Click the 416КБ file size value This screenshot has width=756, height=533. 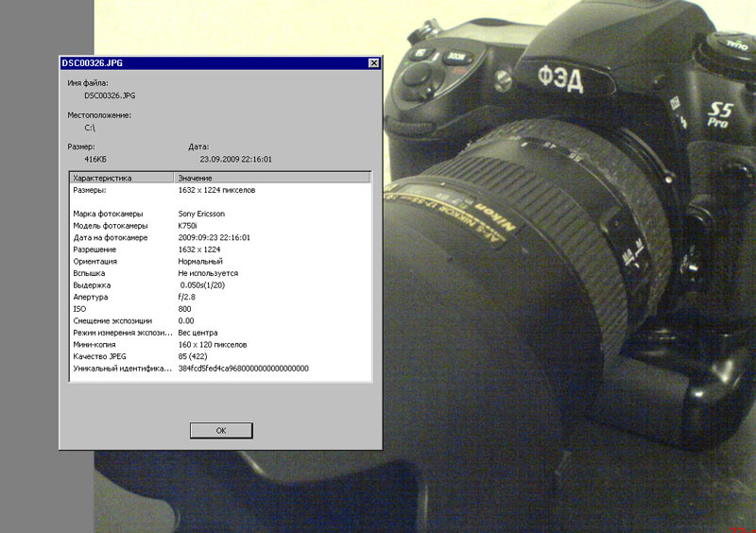pos(95,159)
